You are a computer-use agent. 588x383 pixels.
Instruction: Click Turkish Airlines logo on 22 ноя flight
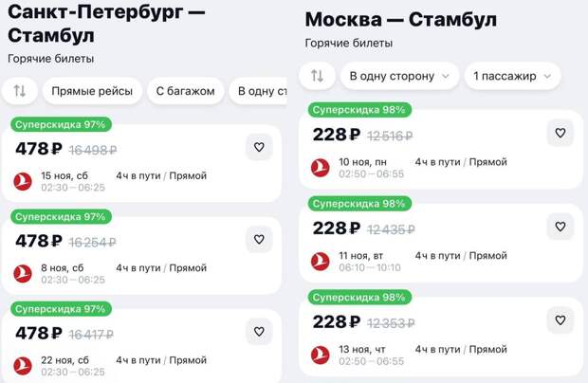pyautogui.click(x=23, y=366)
